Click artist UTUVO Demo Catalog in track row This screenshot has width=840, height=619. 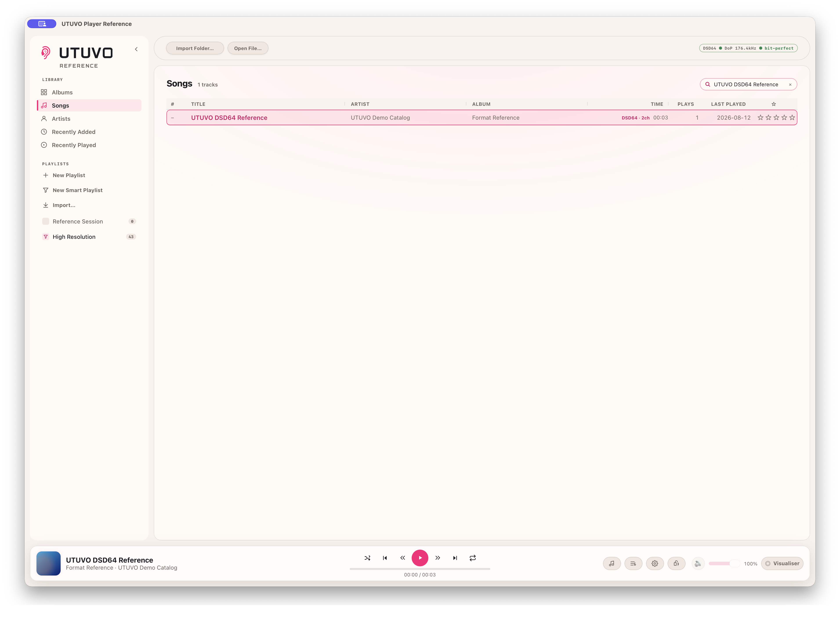coord(380,118)
